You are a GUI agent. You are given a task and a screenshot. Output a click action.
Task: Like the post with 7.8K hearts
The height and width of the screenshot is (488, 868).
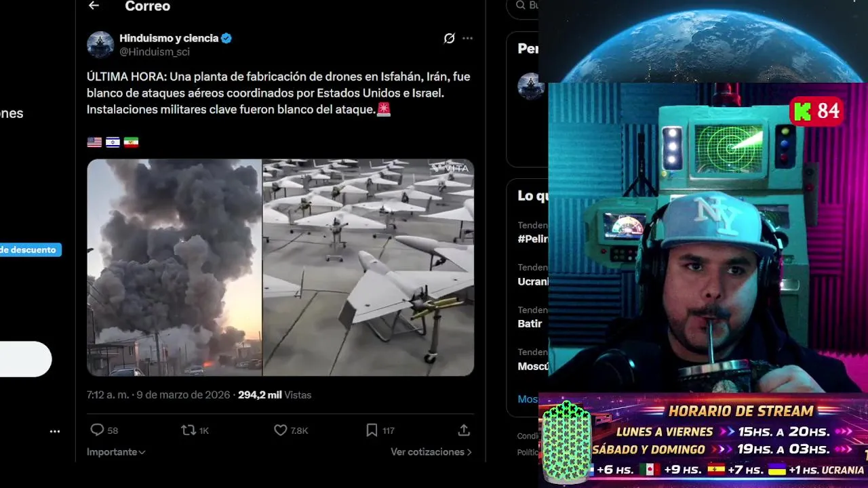[291, 430]
